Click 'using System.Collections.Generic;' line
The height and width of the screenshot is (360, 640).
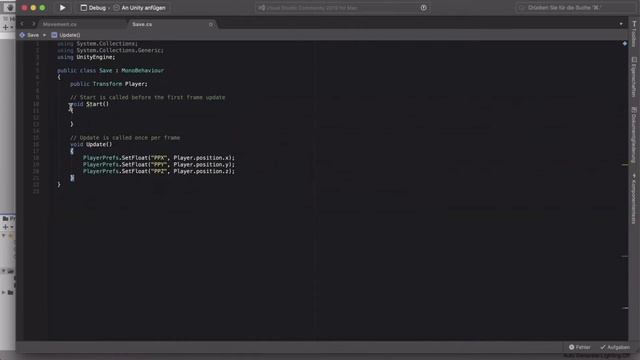click(x=110, y=51)
